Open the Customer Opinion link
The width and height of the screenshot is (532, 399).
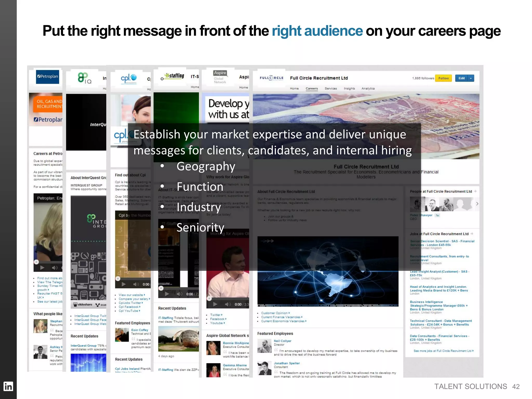(x=275, y=313)
